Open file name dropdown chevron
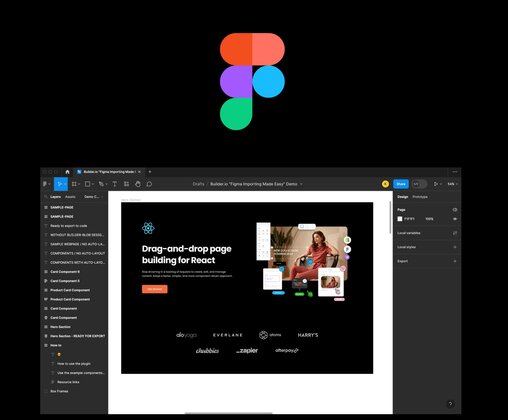Viewport: 508px width, 420px height. [x=301, y=184]
